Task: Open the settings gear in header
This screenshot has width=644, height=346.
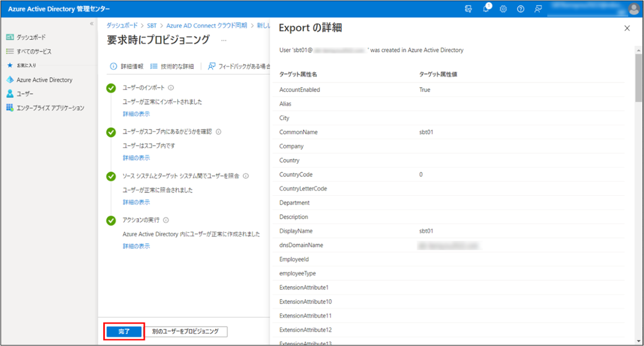Action: (503, 9)
